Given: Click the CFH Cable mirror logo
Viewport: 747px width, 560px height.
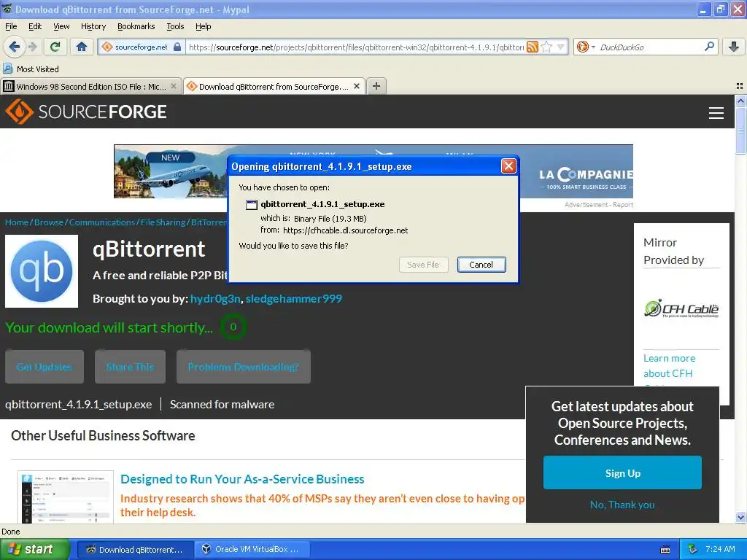Looking at the screenshot, I should point(681,308).
